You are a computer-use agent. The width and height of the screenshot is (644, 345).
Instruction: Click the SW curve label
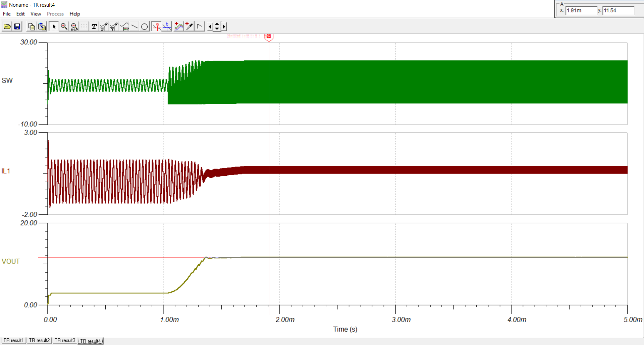(x=7, y=80)
